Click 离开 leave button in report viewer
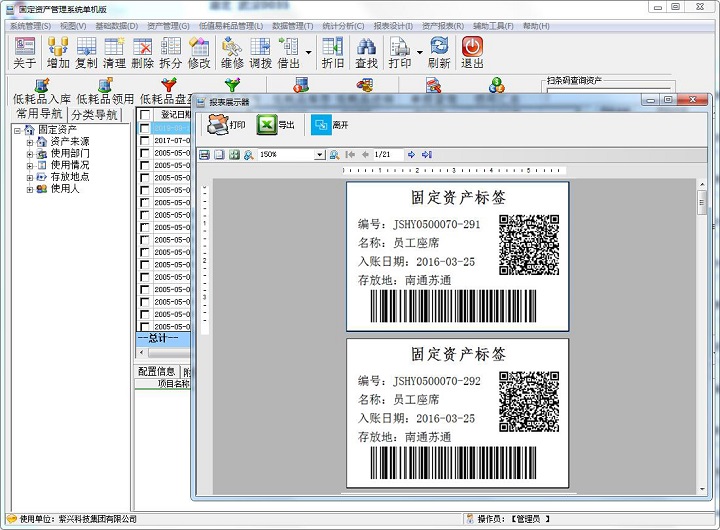This screenshot has width=720, height=530. pos(330,125)
